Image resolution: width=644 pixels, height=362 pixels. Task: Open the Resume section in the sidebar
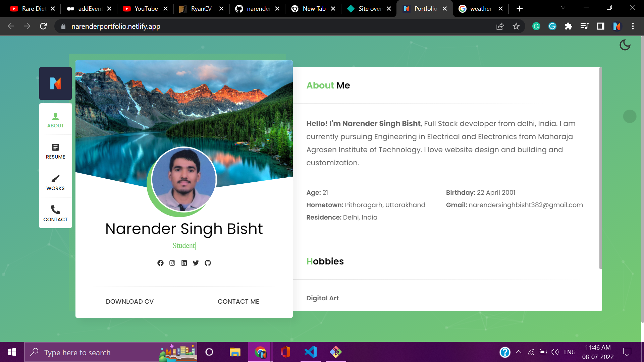(x=55, y=151)
